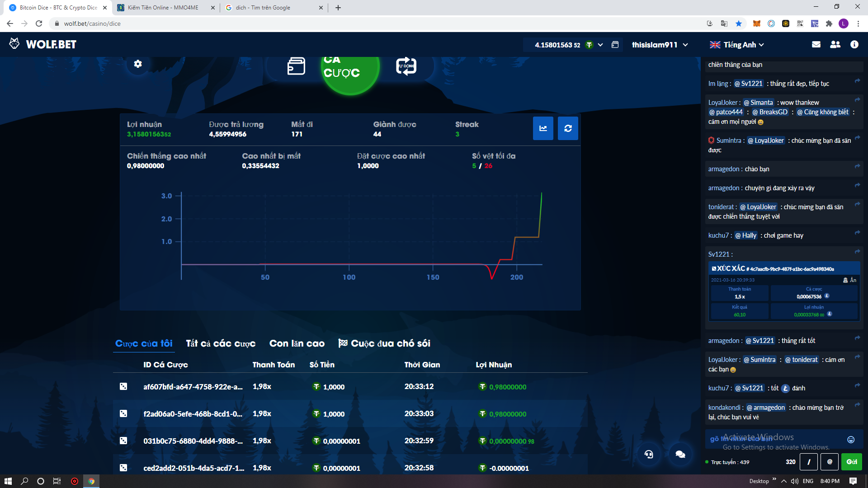Open Tiếng Anh language dropdown
This screenshot has width=868, height=488.
[x=737, y=45]
